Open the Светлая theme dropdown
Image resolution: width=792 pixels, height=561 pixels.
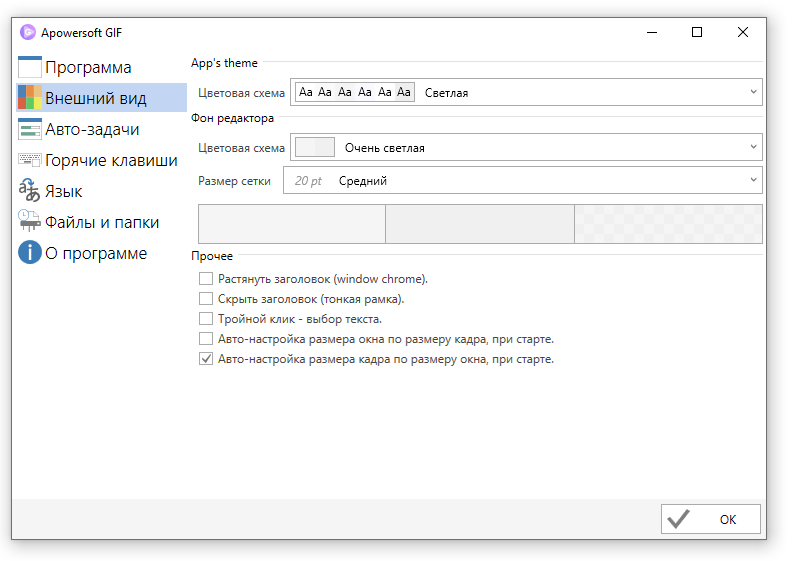pyautogui.click(x=526, y=92)
